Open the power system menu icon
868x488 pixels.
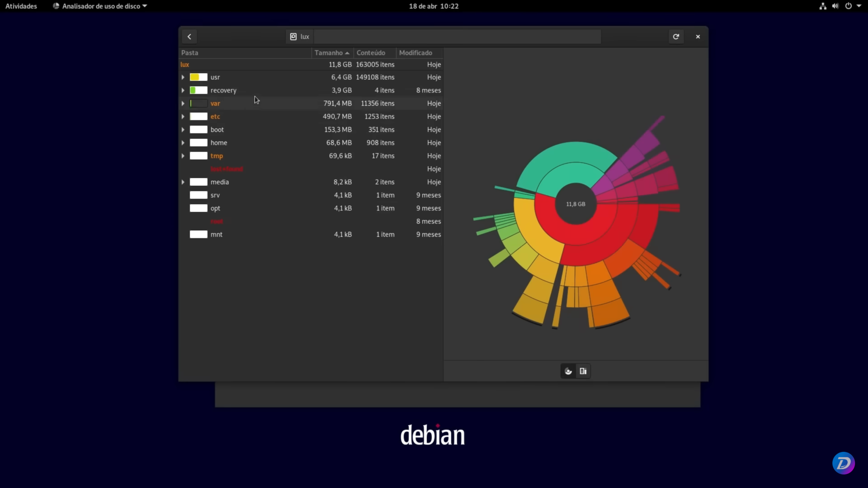pos(849,6)
